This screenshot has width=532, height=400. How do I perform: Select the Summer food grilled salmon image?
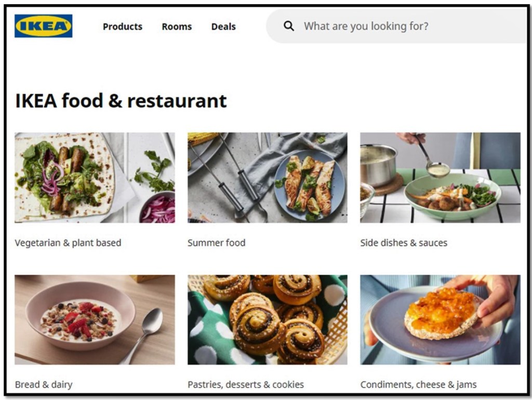click(267, 177)
